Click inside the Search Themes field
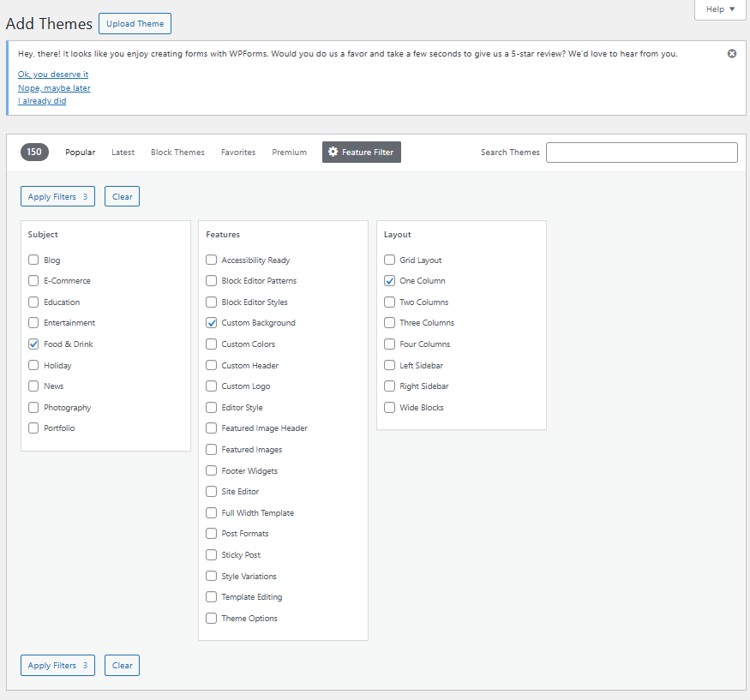The image size is (750, 700). point(641,152)
